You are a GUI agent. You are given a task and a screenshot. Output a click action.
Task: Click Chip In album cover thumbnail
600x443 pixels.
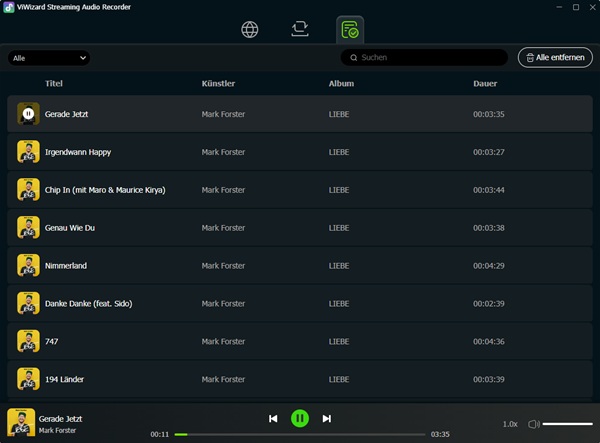tap(28, 189)
